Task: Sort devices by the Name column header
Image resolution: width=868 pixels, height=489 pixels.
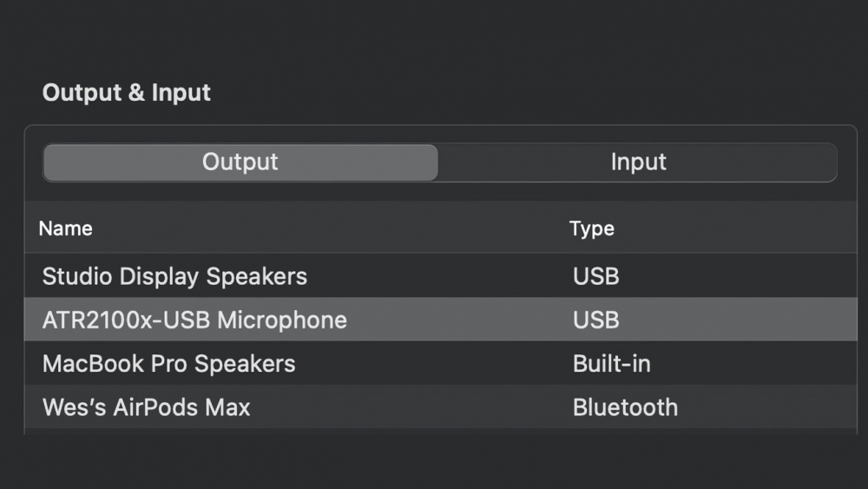Action: pyautogui.click(x=66, y=229)
